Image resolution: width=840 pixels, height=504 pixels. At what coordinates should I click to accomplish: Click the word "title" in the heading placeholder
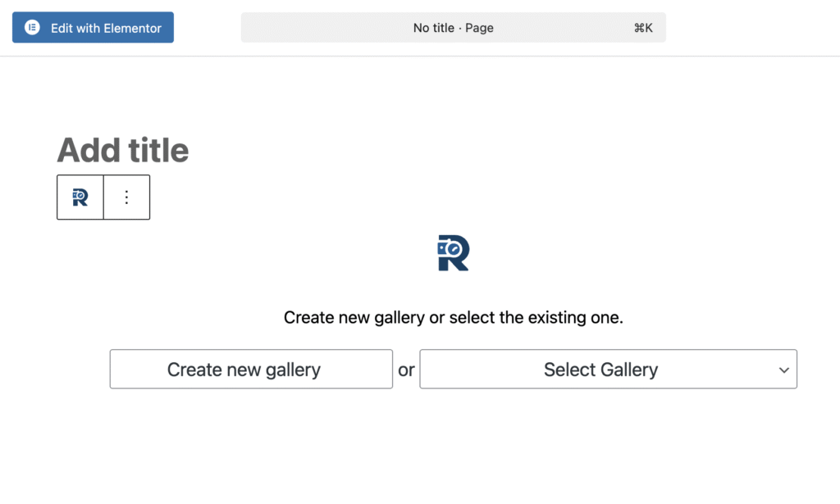(157, 150)
